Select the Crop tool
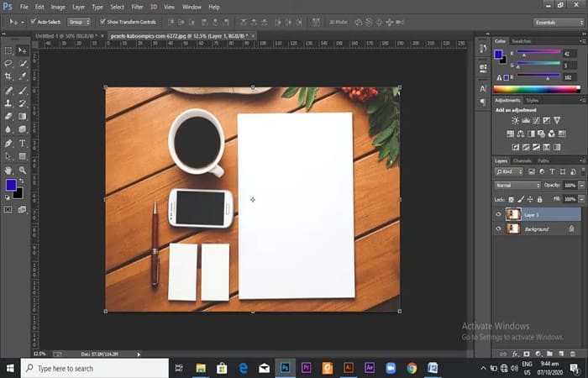 tap(8, 76)
